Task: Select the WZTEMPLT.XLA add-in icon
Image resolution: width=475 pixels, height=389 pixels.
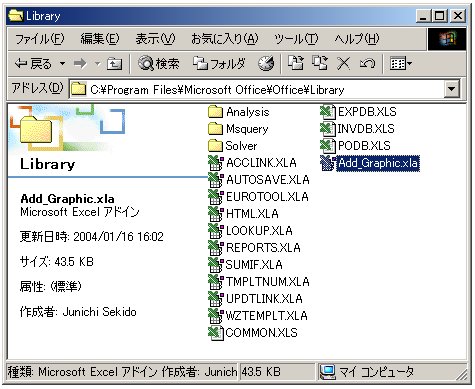Action: click(x=215, y=316)
